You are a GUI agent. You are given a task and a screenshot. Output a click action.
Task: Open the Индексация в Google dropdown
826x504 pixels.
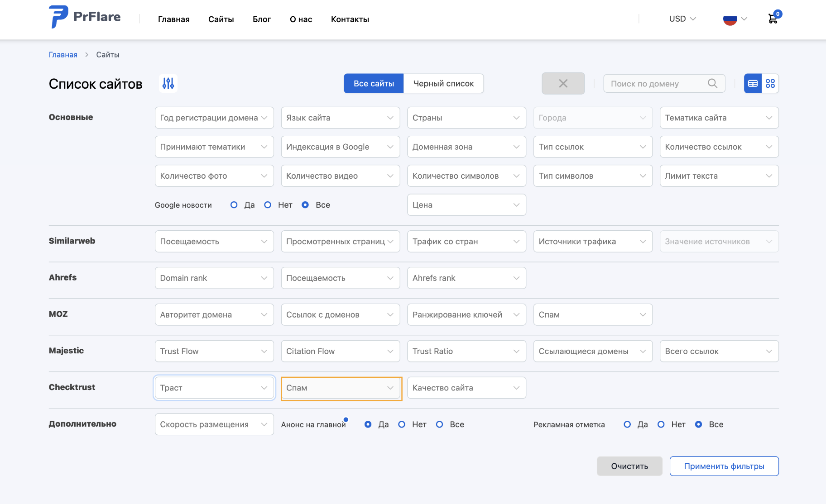(x=341, y=147)
